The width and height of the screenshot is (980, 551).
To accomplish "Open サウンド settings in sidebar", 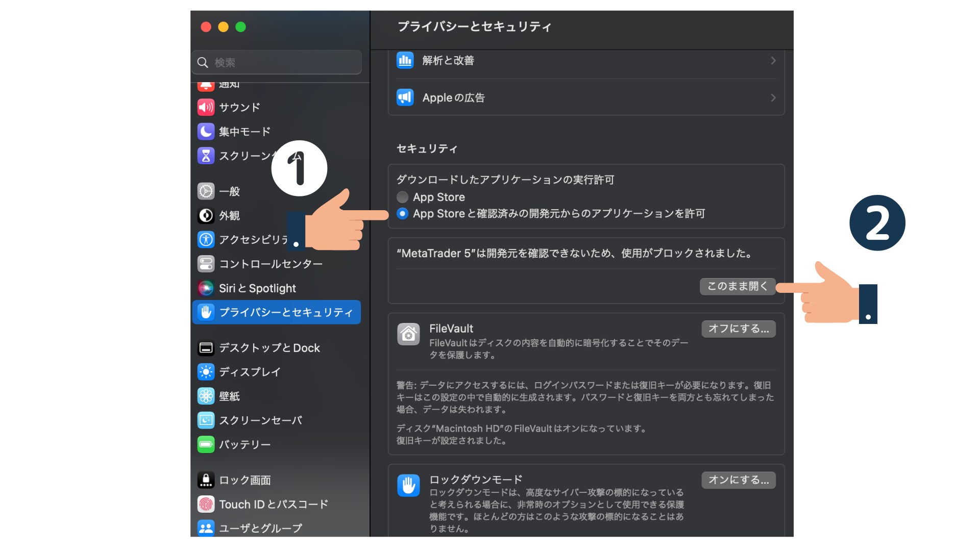I will click(x=276, y=107).
